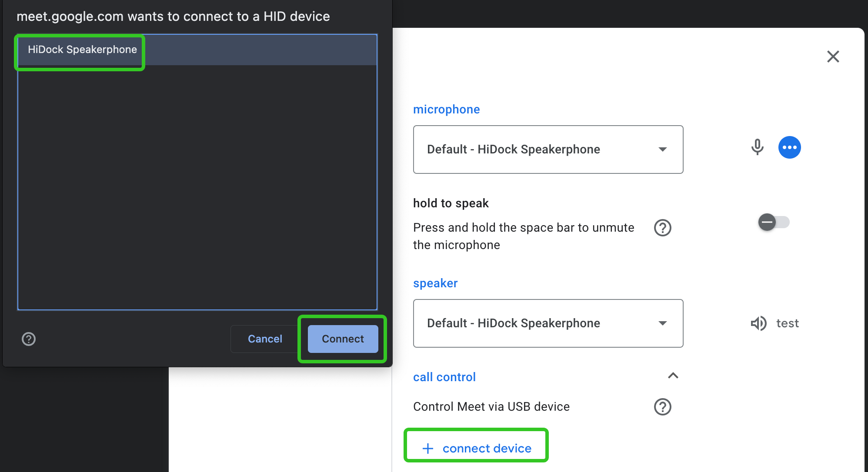Screen dimensions: 868x472
Task: Click the blue three-dots microphone level indicator
Action: pyautogui.click(x=789, y=147)
